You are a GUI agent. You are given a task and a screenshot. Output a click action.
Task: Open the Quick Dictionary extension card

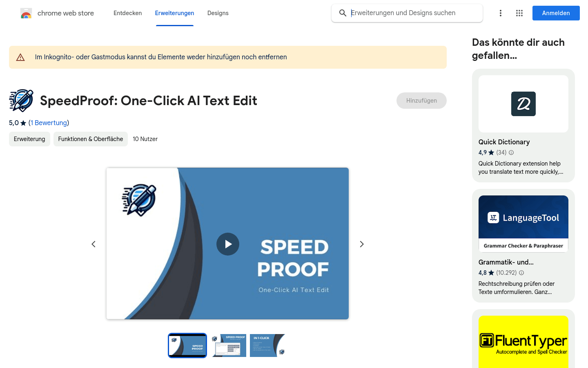coord(523,126)
